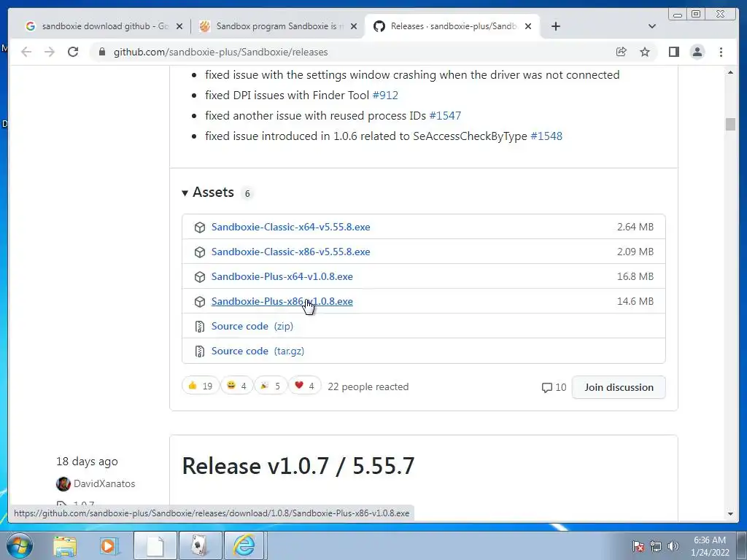Open issue link #912
The width and height of the screenshot is (747, 560).
point(385,96)
